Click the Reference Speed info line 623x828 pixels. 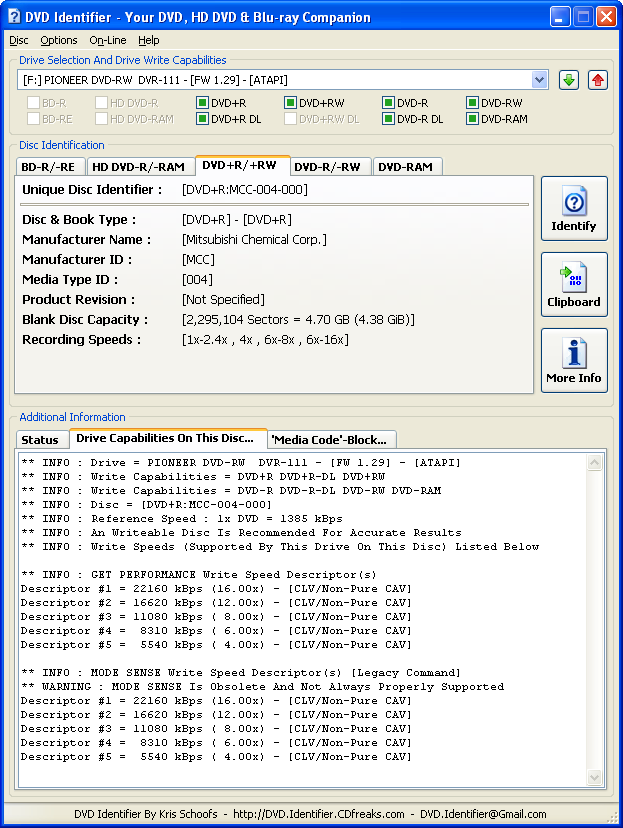[182, 519]
